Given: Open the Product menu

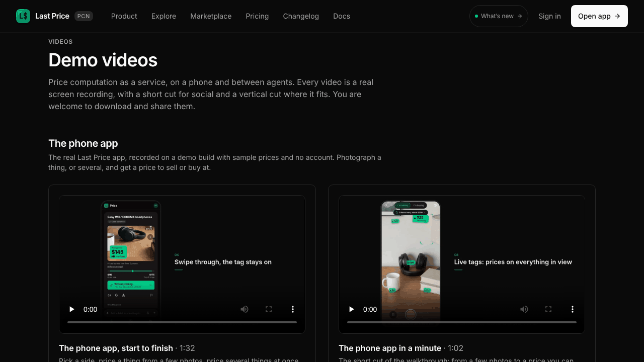Looking at the screenshot, I should (x=124, y=16).
